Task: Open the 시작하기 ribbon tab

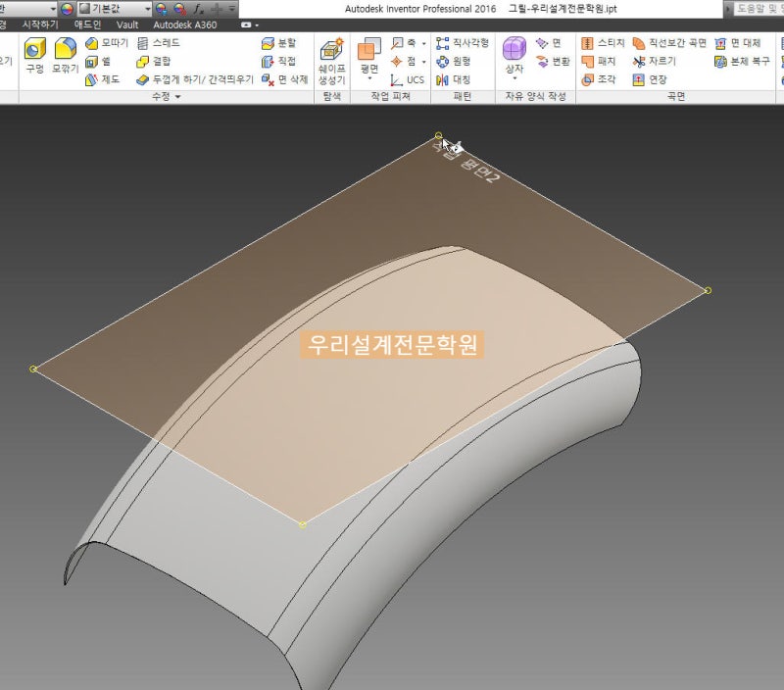Action: pyautogui.click(x=41, y=24)
